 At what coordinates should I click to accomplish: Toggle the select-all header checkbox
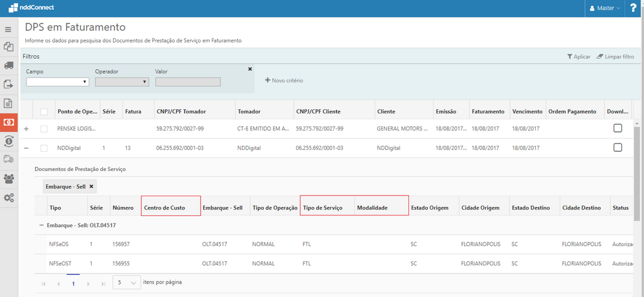point(44,112)
